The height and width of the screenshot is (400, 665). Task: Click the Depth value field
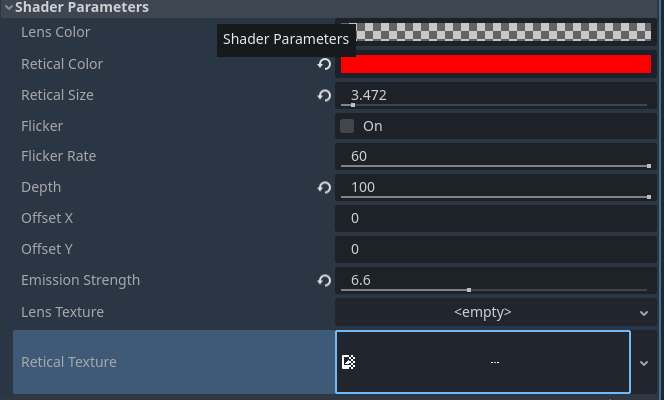pos(496,187)
